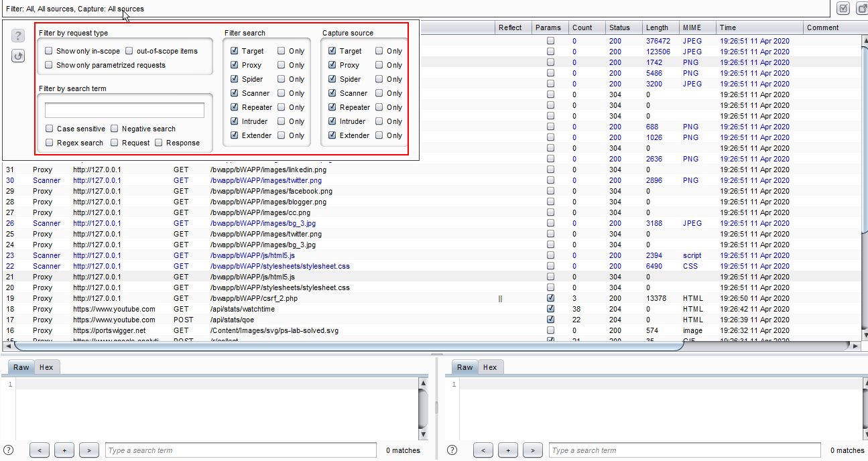868x461 pixels.
Task: Click left pane 'Type a search term' field
Action: pos(241,450)
